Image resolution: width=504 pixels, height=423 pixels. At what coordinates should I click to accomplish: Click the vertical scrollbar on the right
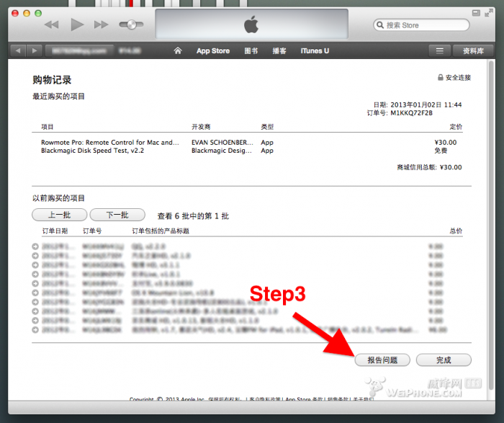click(x=491, y=225)
